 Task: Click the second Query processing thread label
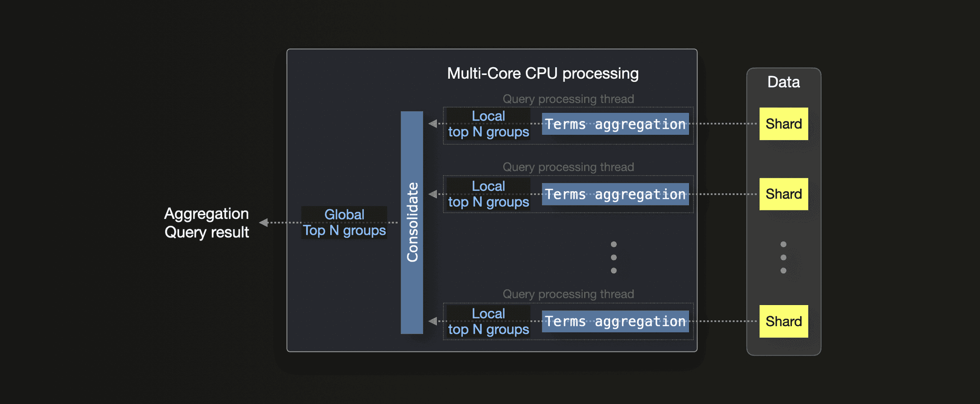(x=568, y=167)
